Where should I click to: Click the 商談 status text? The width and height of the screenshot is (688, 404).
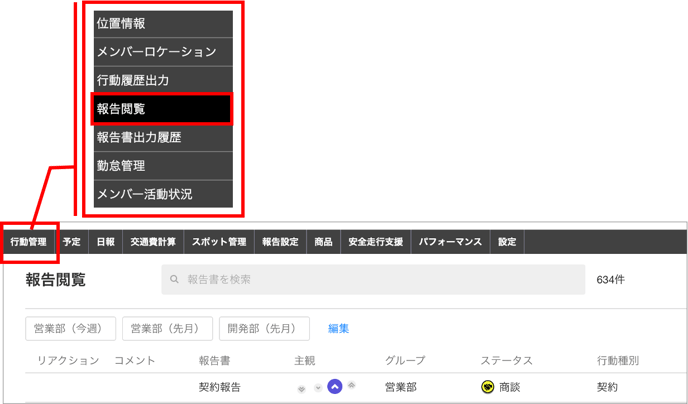pos(509,387)
